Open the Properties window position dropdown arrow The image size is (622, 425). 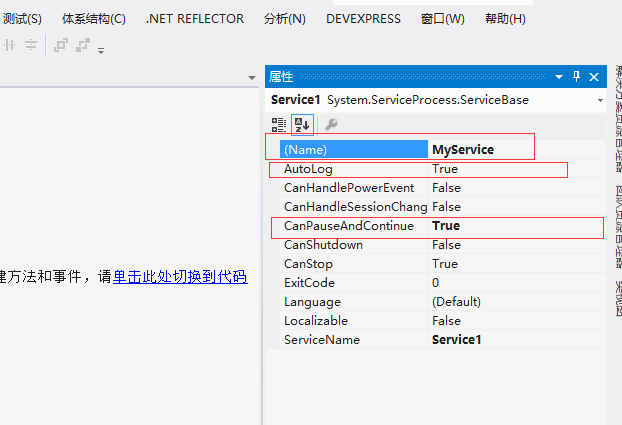(559, 77)
